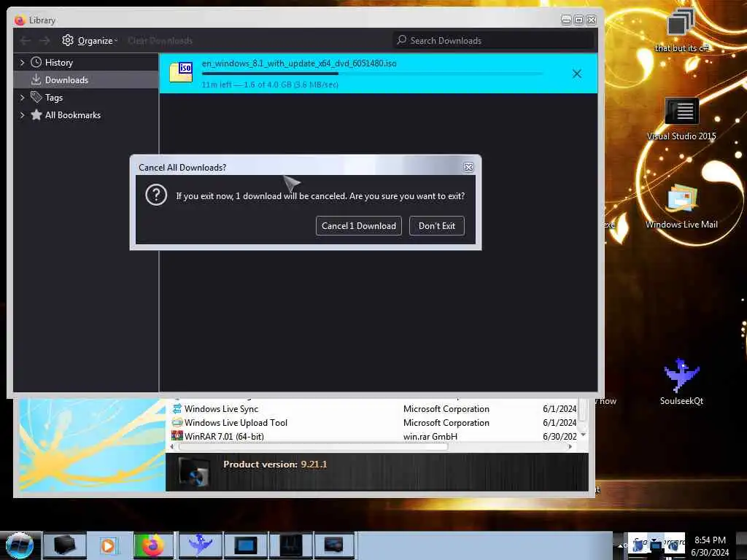Close the Library window
This screenshot has width=747, height=560.
tap(592, 20)
